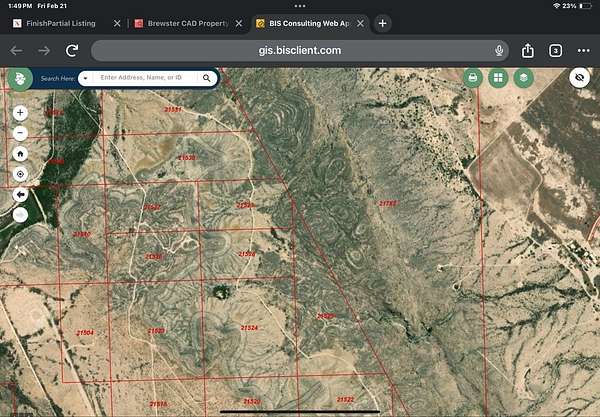Open the basemap gallery grid
Screen dimensions: 600x417
click(498, 77)
